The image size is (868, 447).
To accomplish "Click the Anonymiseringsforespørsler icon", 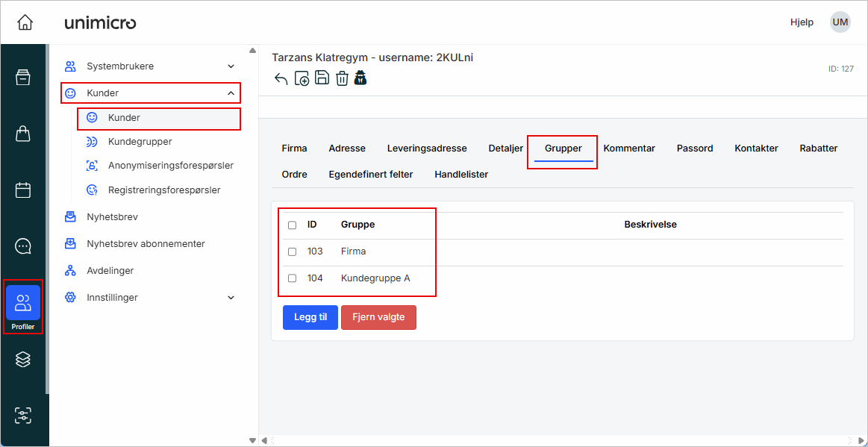I will pos(92,166).
